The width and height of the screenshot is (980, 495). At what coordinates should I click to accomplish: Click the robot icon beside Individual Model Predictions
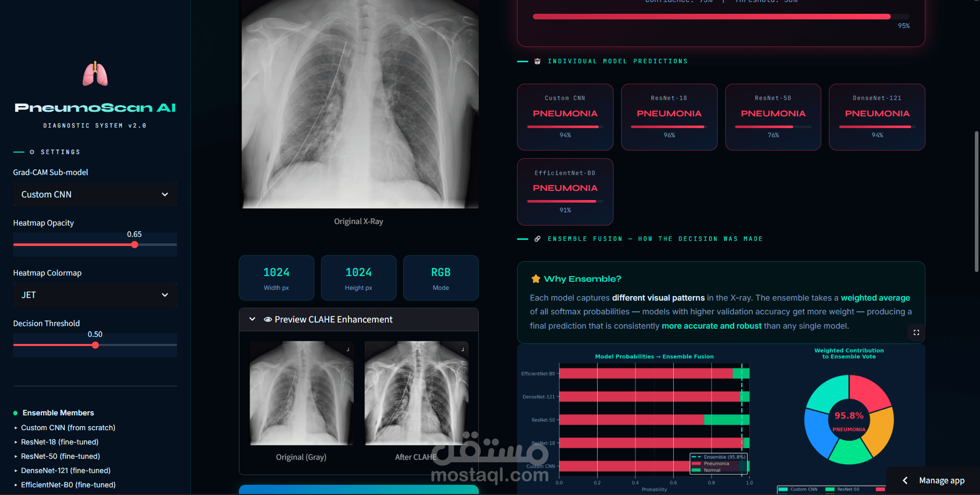click(537, 61)
